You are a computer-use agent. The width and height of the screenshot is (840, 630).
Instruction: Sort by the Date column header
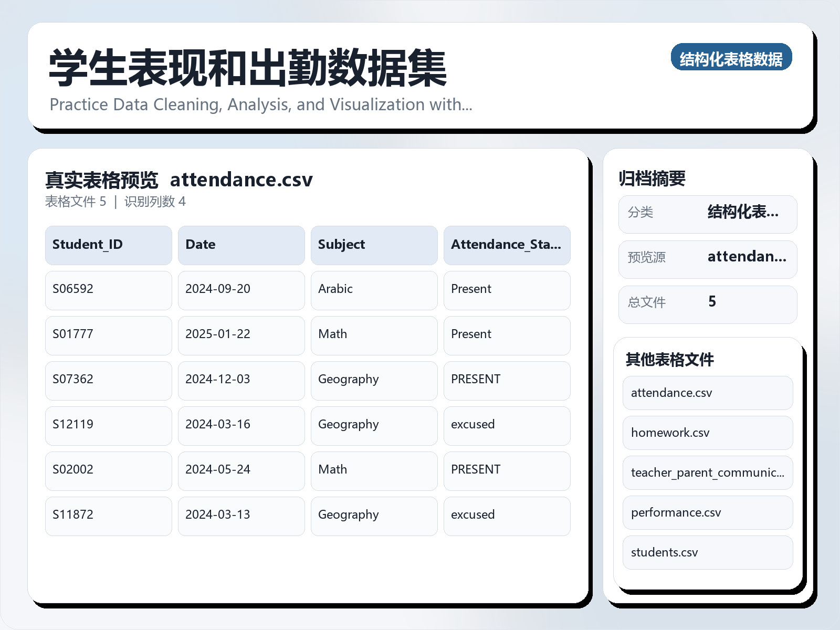[x=241, y=245]
